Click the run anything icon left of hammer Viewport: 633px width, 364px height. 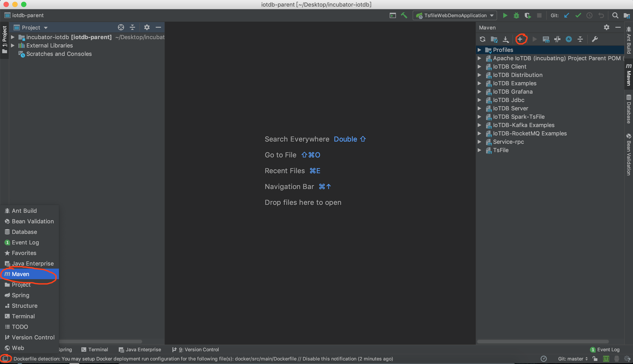[x=393, y=16]
